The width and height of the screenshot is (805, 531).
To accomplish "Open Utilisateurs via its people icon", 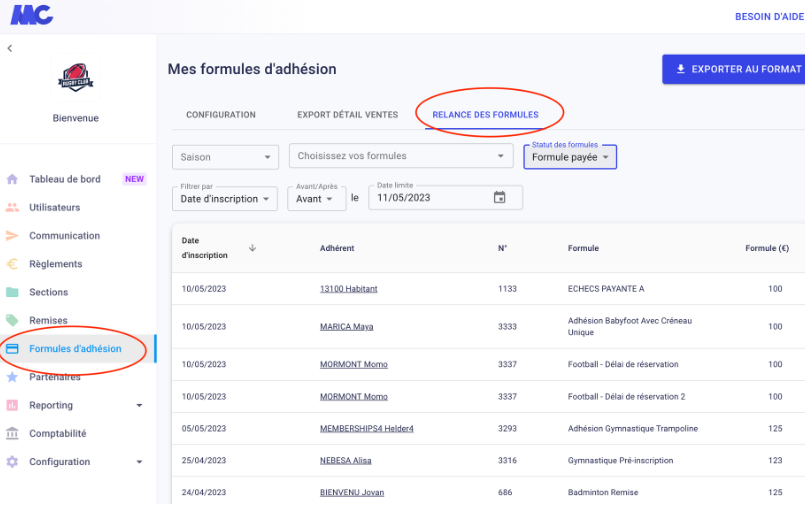I will [x=12, y=207].
